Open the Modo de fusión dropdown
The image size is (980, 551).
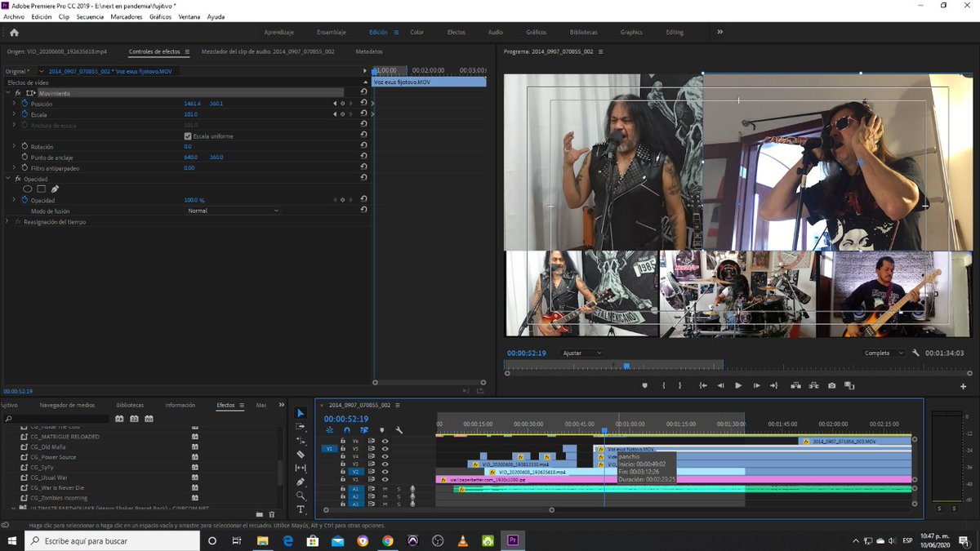[x=234, y=211]
